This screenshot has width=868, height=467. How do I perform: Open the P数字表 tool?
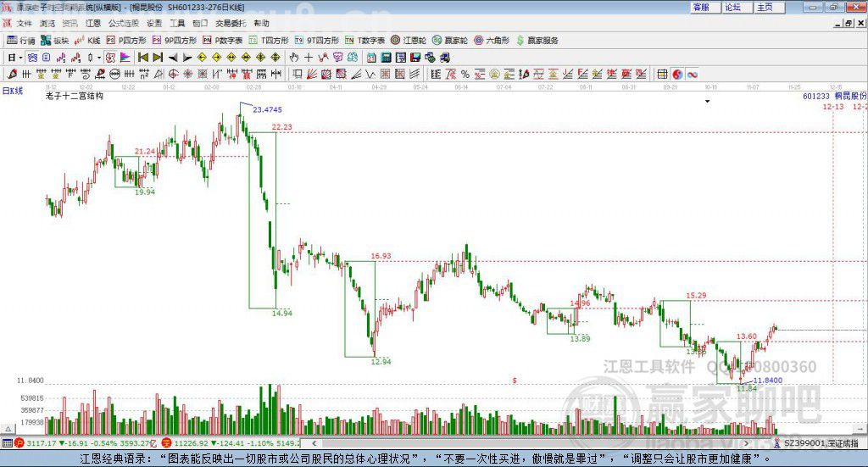click(222, 41)
